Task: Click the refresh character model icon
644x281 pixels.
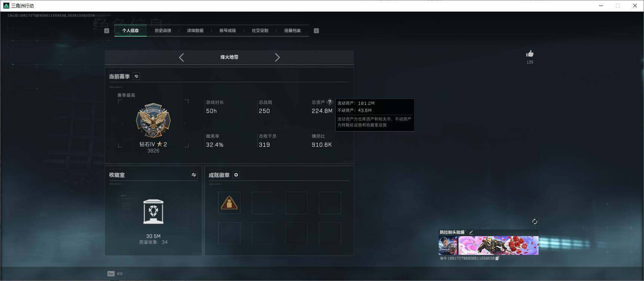Action: coord(535,222)
